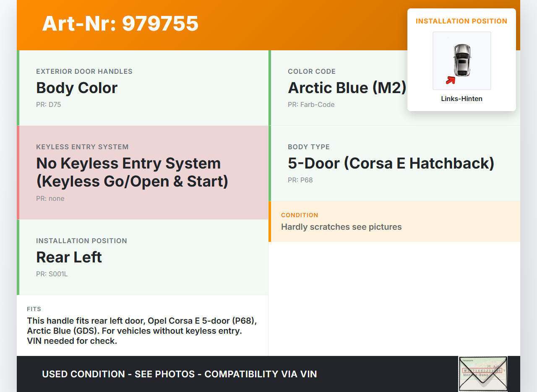This screenshot has width=537, height=392.
Task: Click the orange Condition label
Action: click(300, 215)
